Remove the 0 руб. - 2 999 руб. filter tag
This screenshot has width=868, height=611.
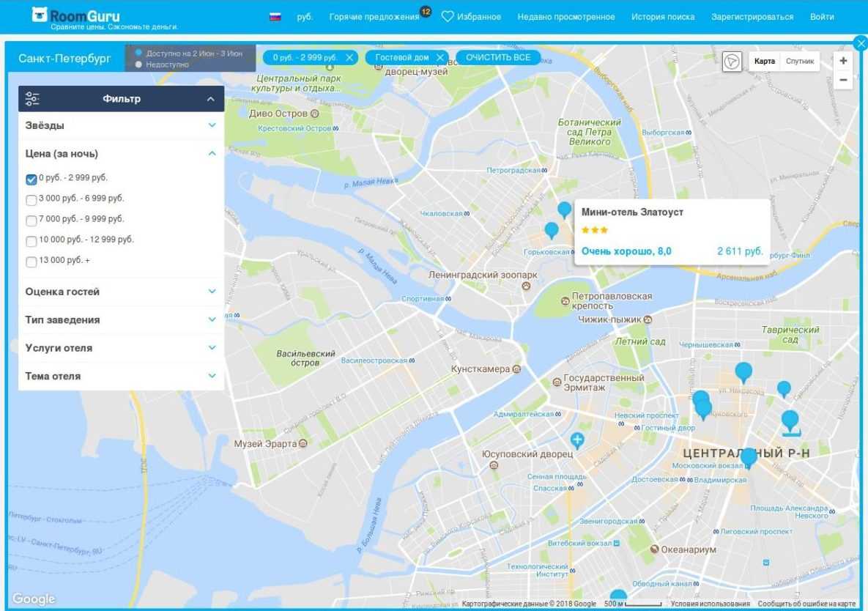click(x=349, y=57)
